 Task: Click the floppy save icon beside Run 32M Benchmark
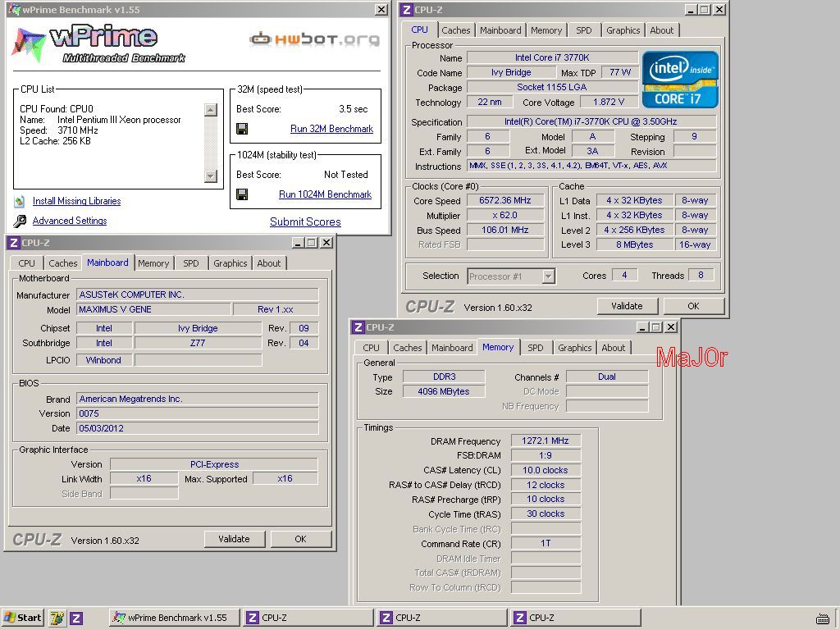(x=242, y=129)
